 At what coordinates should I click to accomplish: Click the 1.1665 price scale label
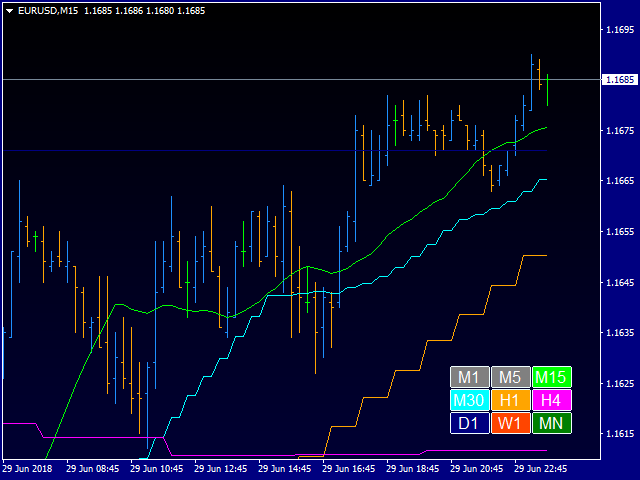tap(620, 181)
